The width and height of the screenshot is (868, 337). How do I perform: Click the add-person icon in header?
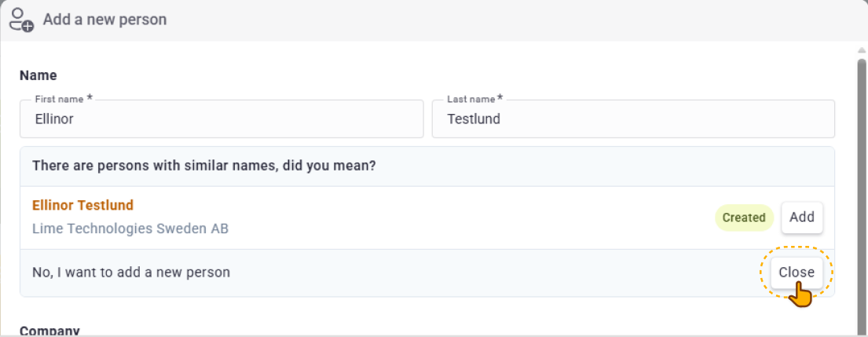21,20
